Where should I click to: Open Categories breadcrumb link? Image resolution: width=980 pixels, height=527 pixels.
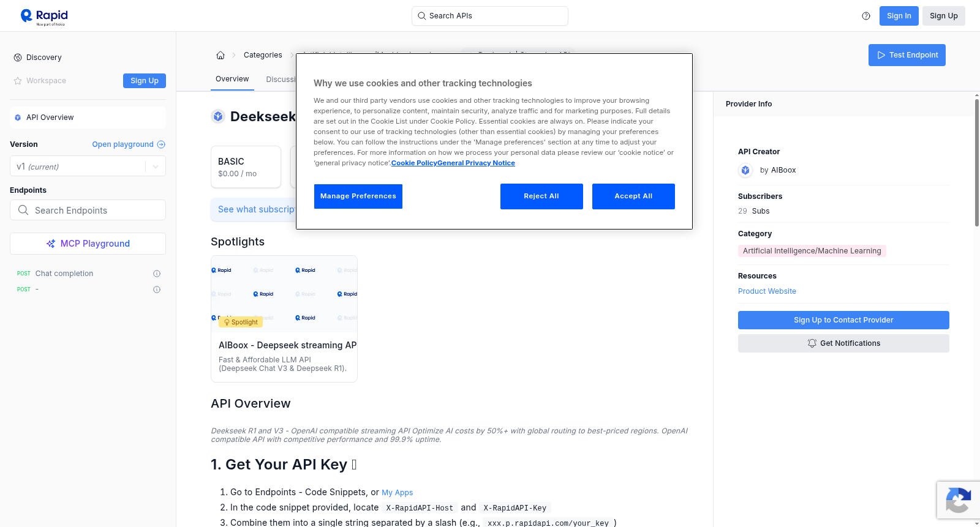coord(263,55)
